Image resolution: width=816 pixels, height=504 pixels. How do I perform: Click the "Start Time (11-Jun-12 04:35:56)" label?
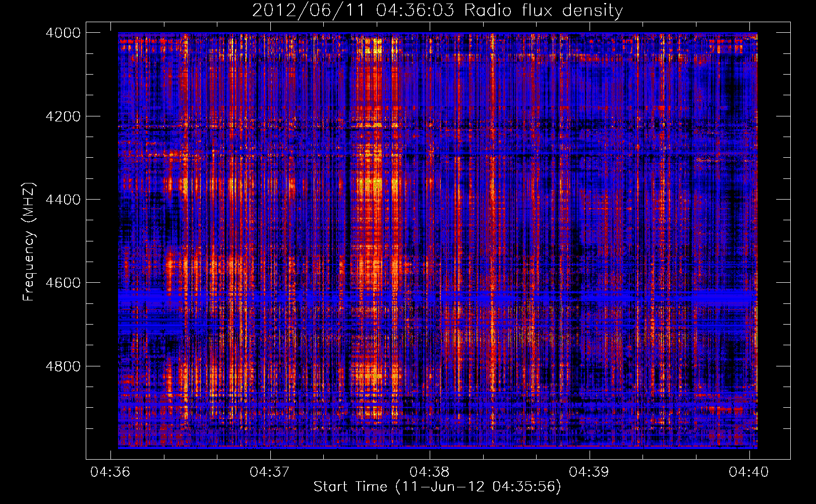coord(437,487)
